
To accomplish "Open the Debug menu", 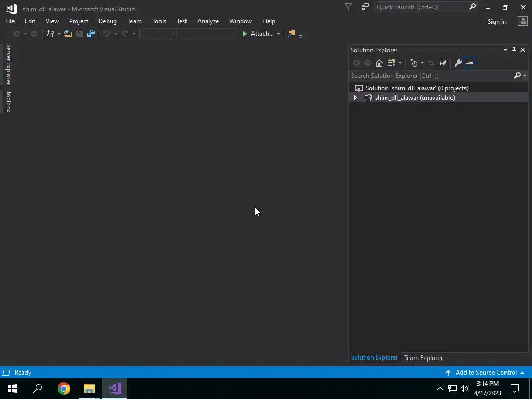I will [108, 21].
